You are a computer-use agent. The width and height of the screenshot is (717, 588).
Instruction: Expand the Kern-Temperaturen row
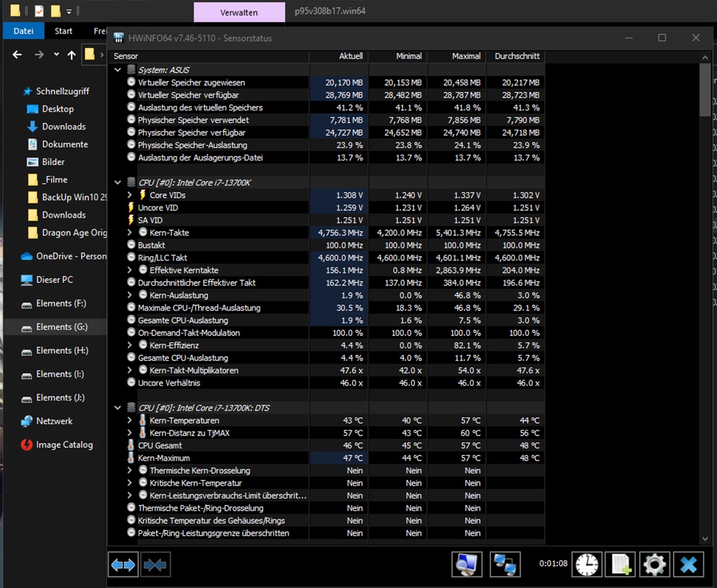pos(130,420)
